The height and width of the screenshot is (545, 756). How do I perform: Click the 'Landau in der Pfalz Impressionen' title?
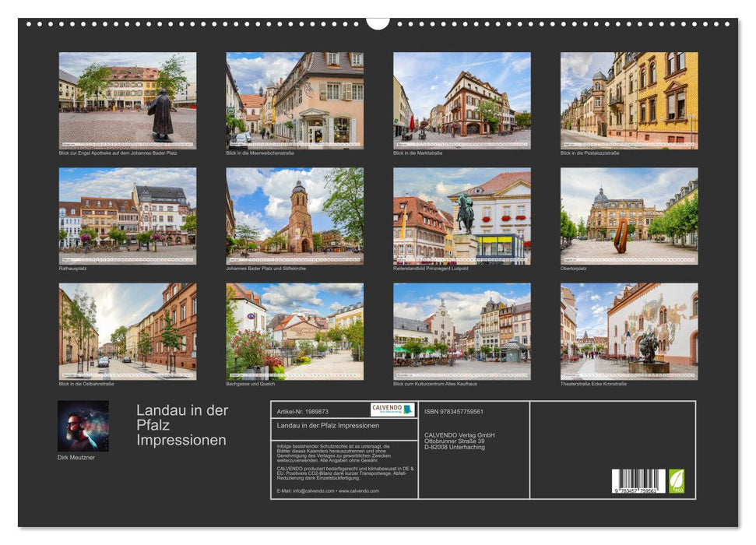(x=182, y=425)
